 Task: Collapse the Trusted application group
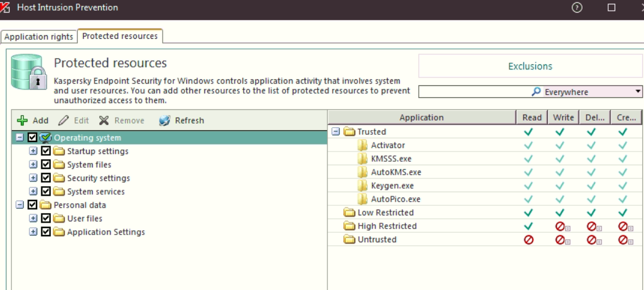pos(335,132)
